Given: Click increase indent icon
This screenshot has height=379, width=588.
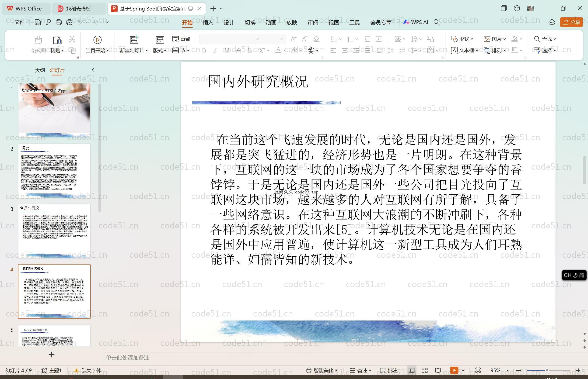Looking at the screenshot, I should (379, 39).
